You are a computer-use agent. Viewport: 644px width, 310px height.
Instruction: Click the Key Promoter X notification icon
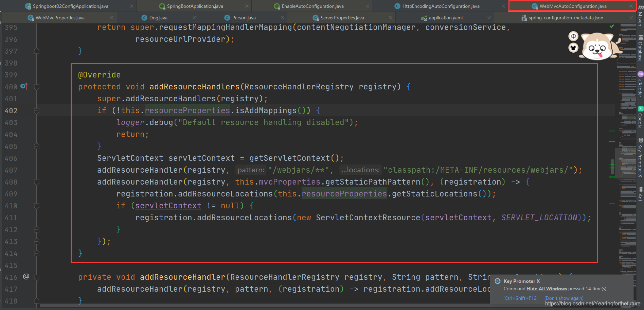point(498,281)
